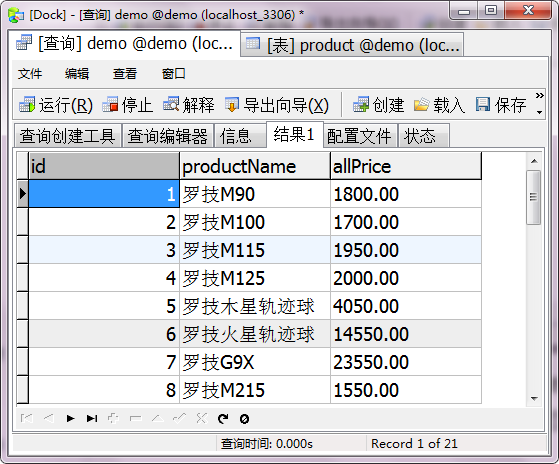
Task: Open 导出向导(X) export wizard
Action: [x=277, y=105]
